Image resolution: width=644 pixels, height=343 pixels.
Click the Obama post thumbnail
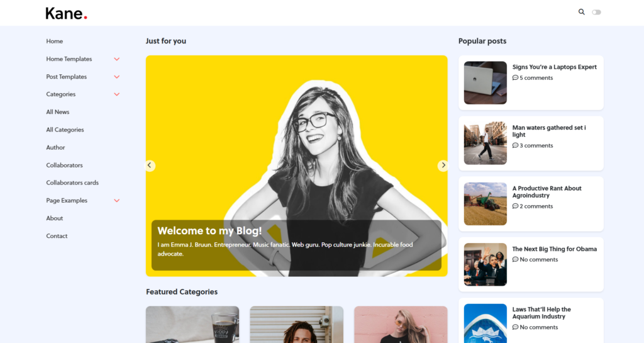click(486, 264)
